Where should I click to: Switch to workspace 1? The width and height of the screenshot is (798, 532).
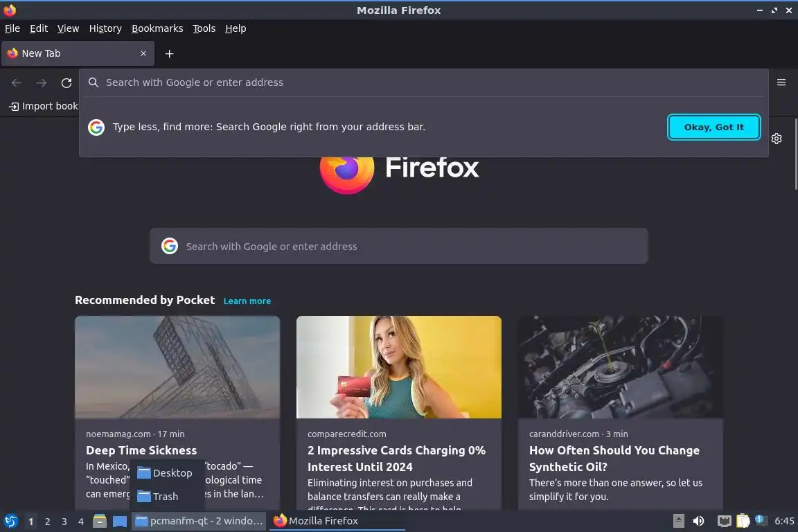30,522
